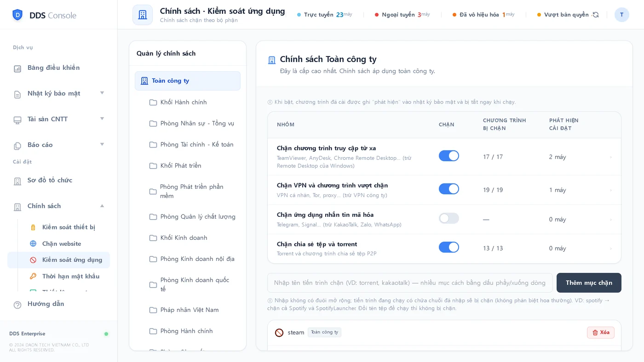This screenshot has width=644, height=362.
Task: Click the Chính sách building icon in sidebar
Action: 17,207
